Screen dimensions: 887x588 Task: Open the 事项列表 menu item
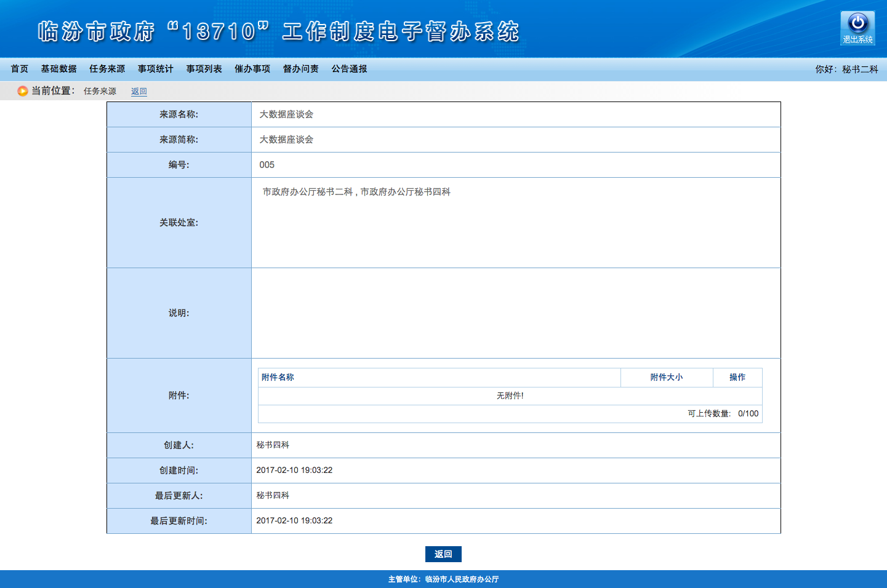204,69
